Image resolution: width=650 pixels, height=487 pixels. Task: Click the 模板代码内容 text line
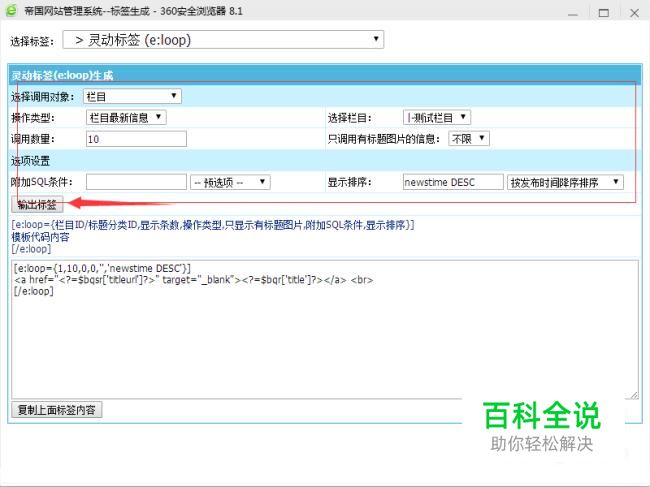[x=40, y=237]
